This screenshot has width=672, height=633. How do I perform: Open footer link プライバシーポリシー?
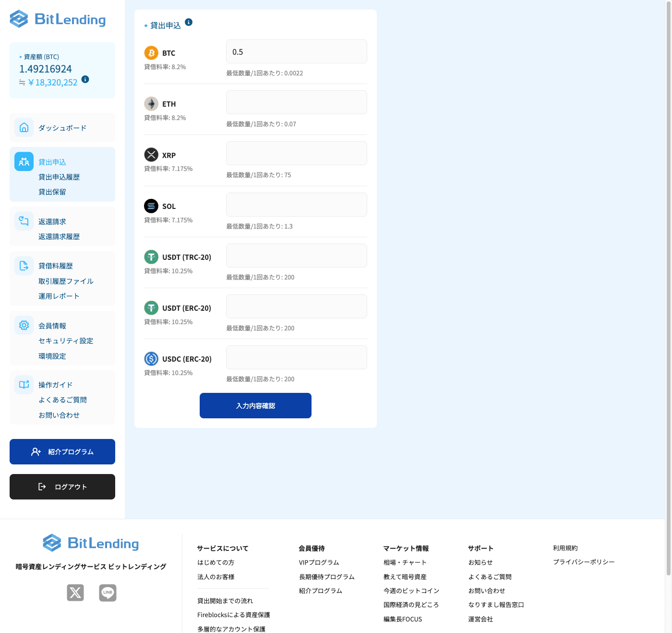click(x=584, y=562)
